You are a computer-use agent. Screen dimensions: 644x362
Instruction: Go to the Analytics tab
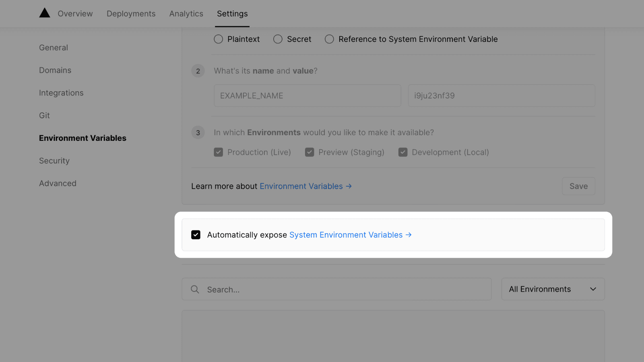(x=186, y=14)
